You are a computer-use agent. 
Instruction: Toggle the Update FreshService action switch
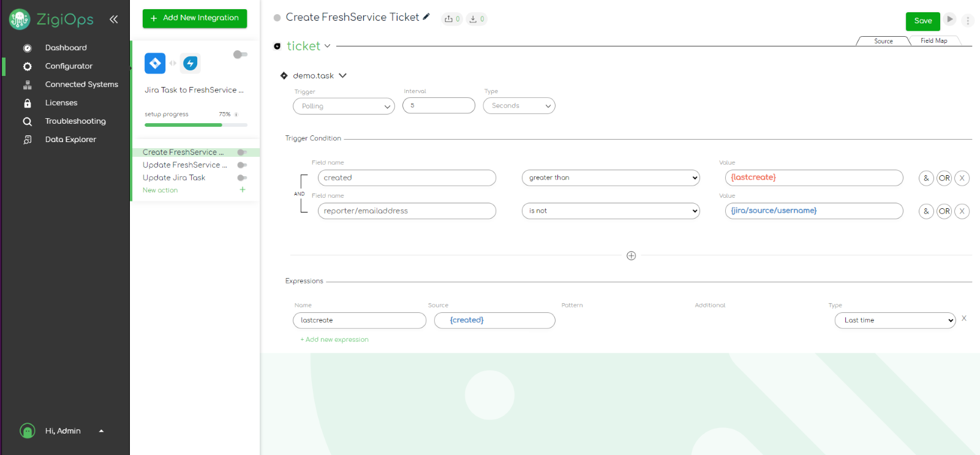(x=242, y=165)
